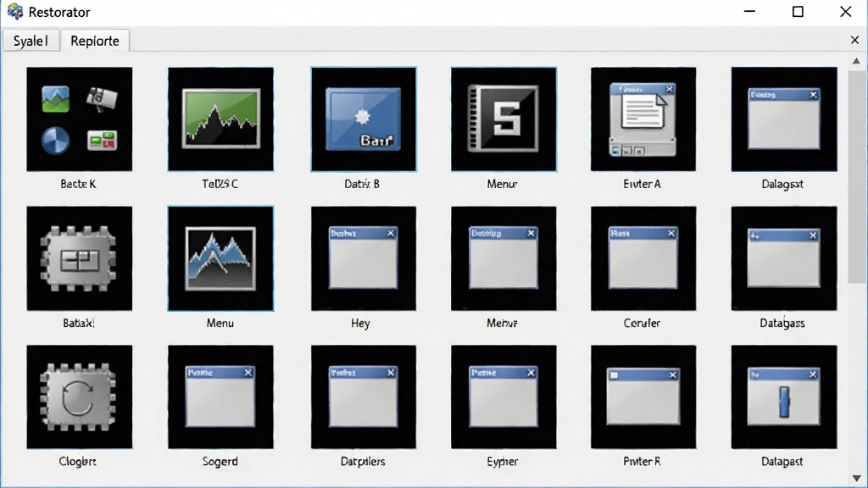The width and height of the screenshot is (868, 488).
Task: Open the refresh chip icon labeled Clogbrt
Action: coord(80,396)
